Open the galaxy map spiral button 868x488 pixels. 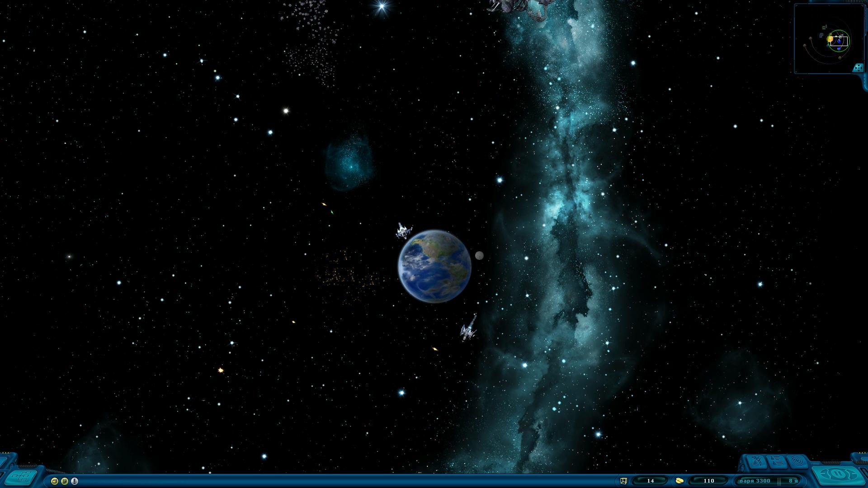797,462
